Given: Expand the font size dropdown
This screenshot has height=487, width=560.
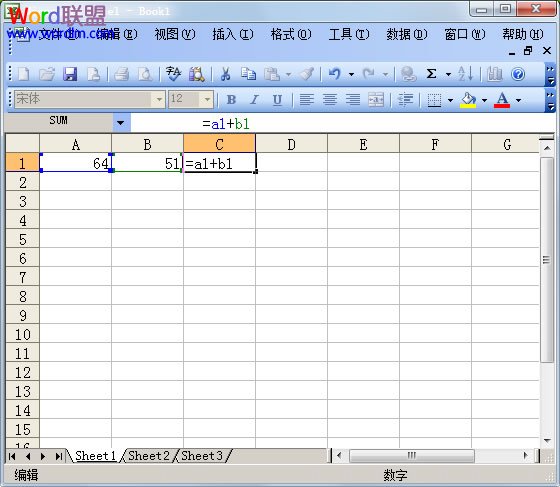Looking at the screenshot, I should (207, 99).
